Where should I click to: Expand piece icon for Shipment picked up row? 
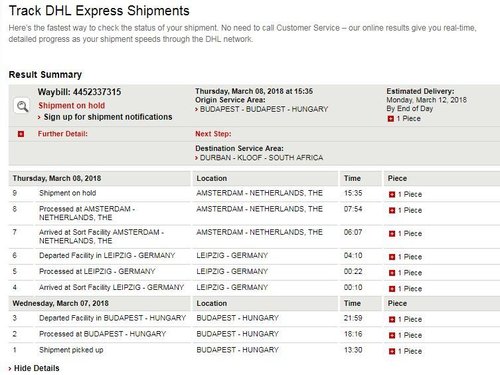392,351
